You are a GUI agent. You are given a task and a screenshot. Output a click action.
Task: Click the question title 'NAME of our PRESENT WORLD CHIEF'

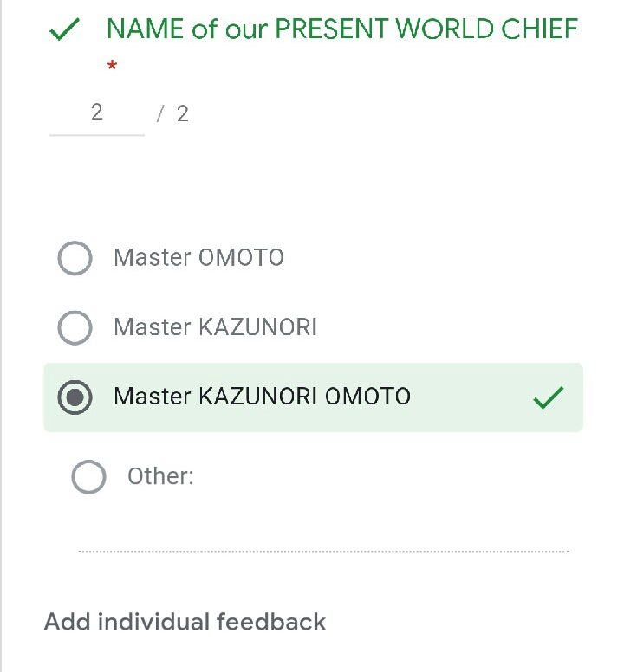coord(341,29)
